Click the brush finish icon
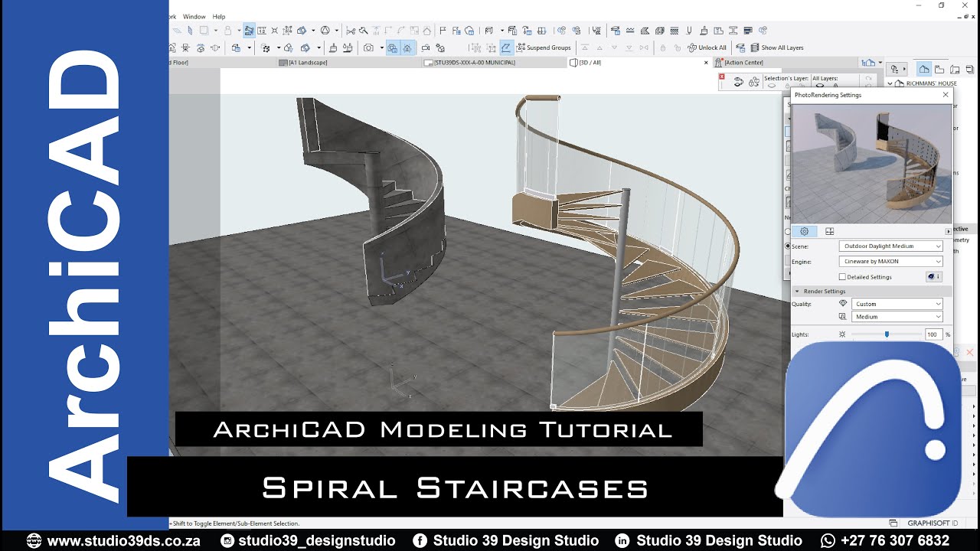 (703, 31)
